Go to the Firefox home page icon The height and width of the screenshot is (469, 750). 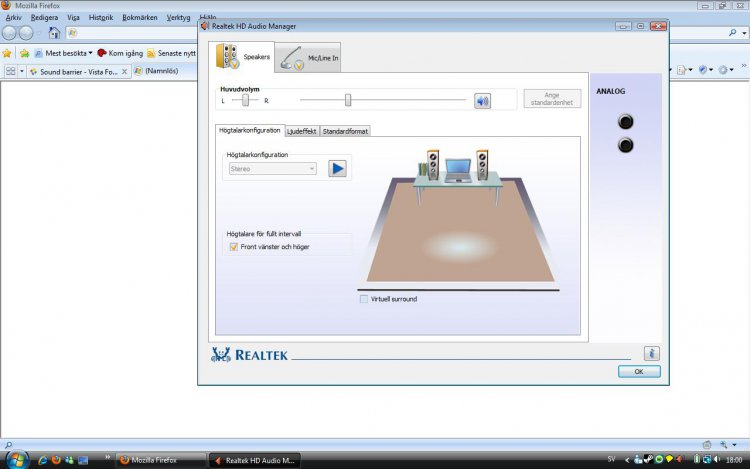(x=55, y=33)
